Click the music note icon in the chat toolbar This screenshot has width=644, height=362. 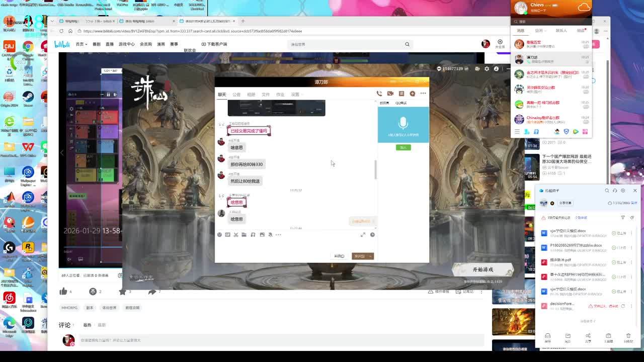[x=253, y=235]
